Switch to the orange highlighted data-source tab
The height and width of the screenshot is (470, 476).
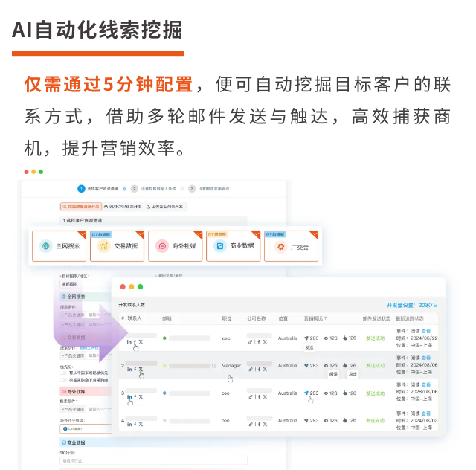click(x=81, y=207)
